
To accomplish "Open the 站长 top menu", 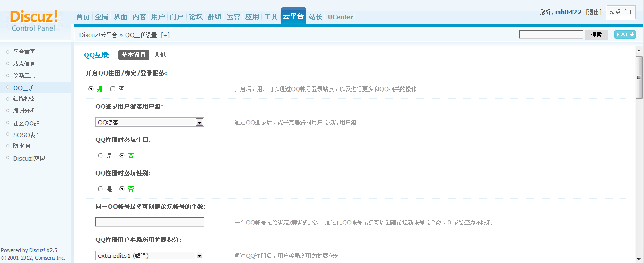I will pos(315,17).
